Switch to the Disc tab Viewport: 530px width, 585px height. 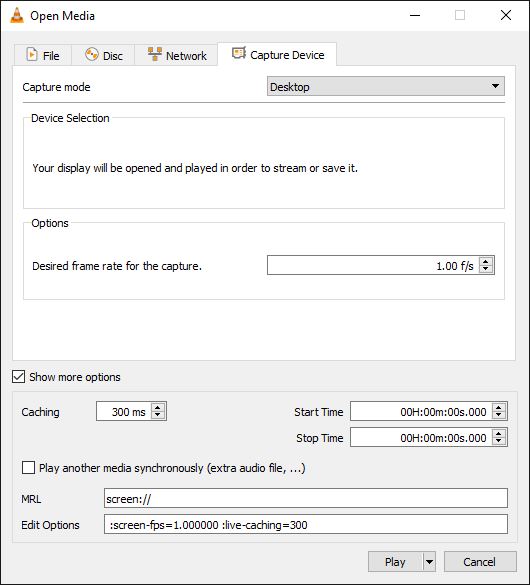tap(103, 55)
